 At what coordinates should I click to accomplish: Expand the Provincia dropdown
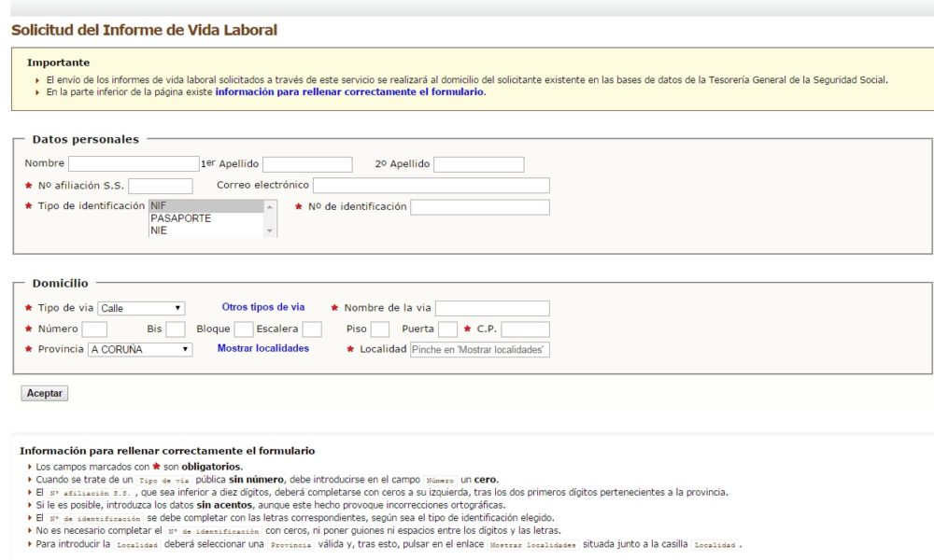coord(140,349)
